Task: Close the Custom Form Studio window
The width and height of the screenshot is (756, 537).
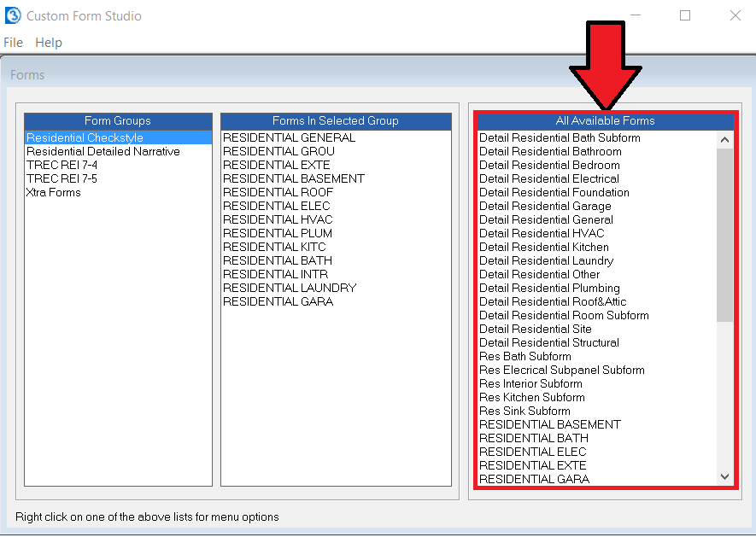Action: click(735, 15)
